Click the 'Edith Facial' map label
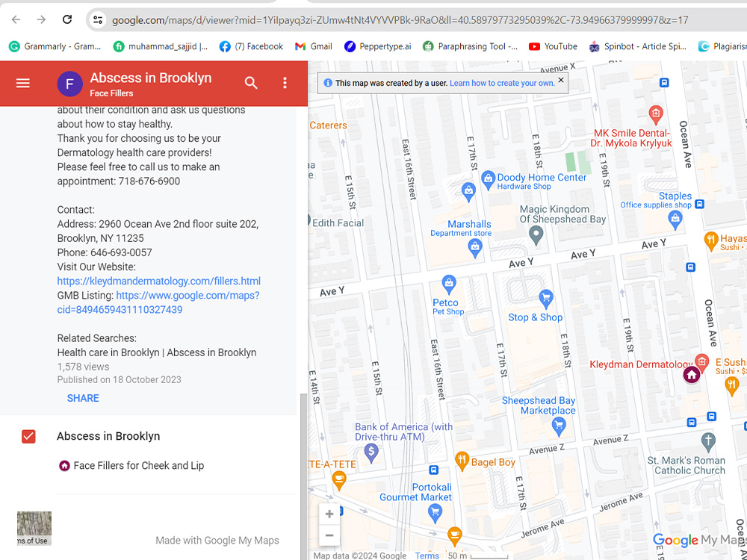This screenshot has width=747, height=560. (338, 223)
